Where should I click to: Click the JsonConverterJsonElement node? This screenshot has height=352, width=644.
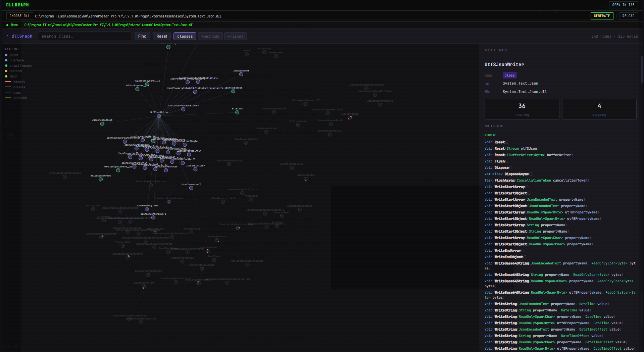183,109
